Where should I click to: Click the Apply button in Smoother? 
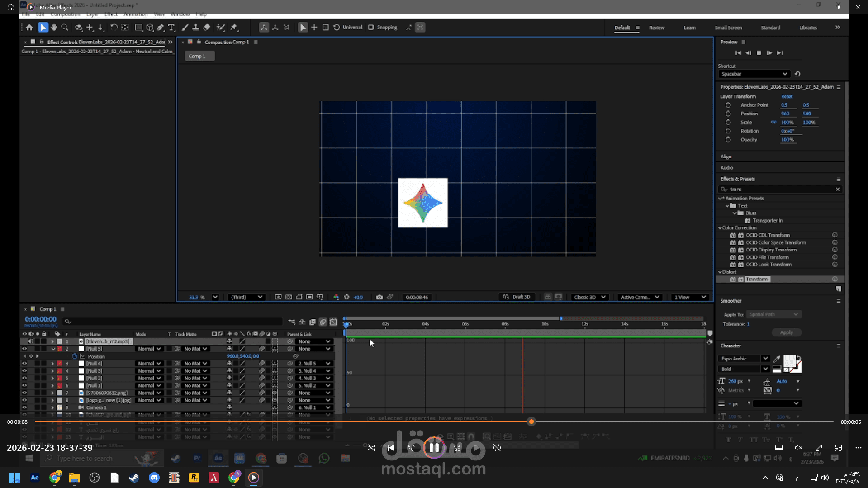(786, 333)
